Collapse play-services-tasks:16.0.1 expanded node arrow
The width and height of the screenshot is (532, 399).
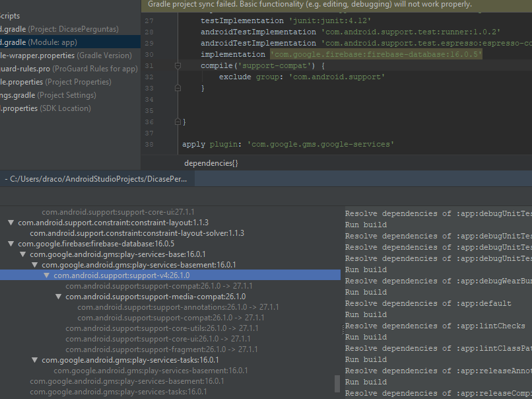(x=34, y=360)
